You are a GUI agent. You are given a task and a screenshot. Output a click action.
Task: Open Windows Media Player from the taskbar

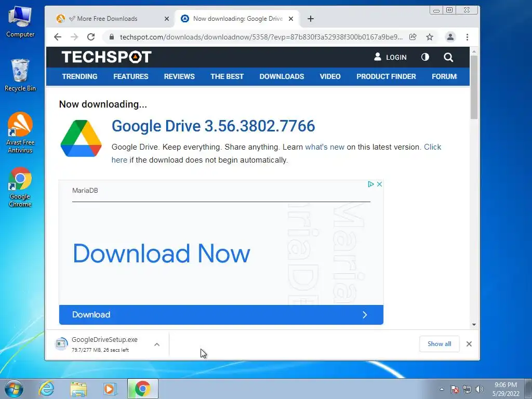[x=110, y=389]
